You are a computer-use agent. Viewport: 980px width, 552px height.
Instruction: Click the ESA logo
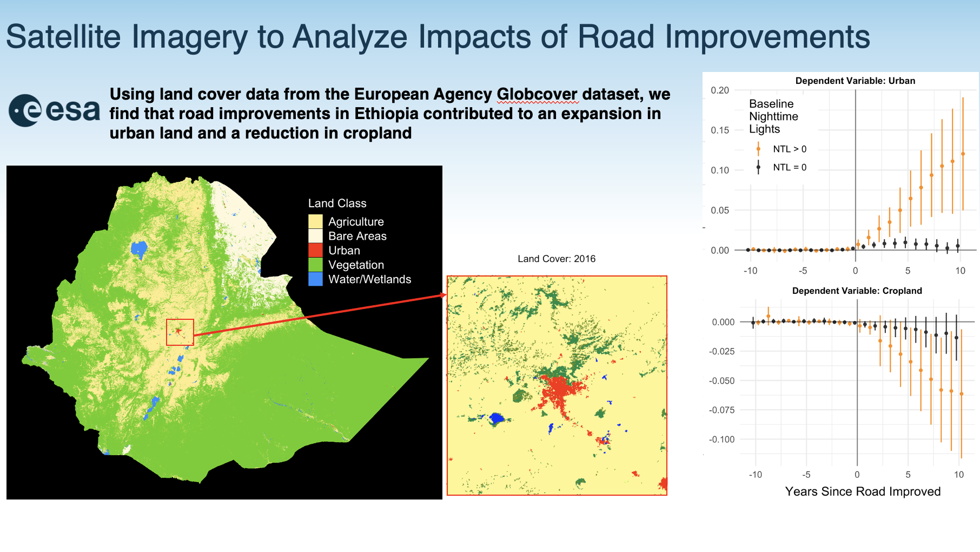pyautogui.click(x=54, y=110)
